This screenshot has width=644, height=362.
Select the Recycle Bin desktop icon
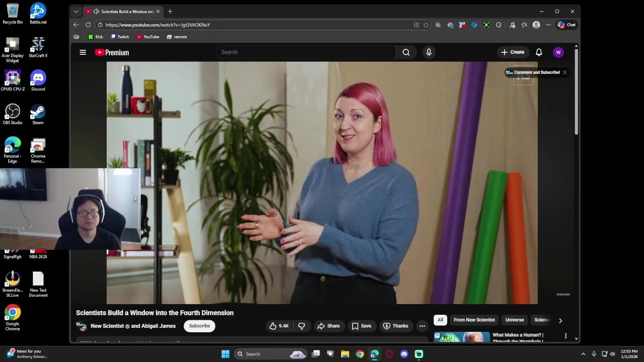[x=13, y=14]
